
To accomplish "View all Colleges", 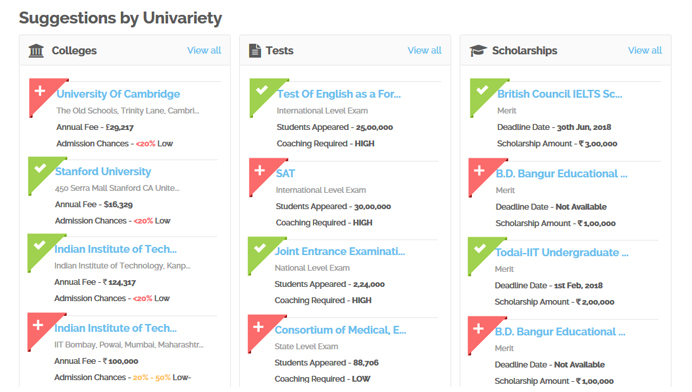I will [204, 50].
